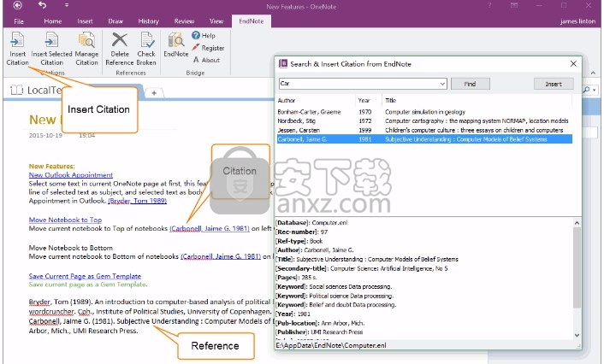Switch to the Insert tab
Viewport: 604px width, 364px height.
click(x=85, y=21)
